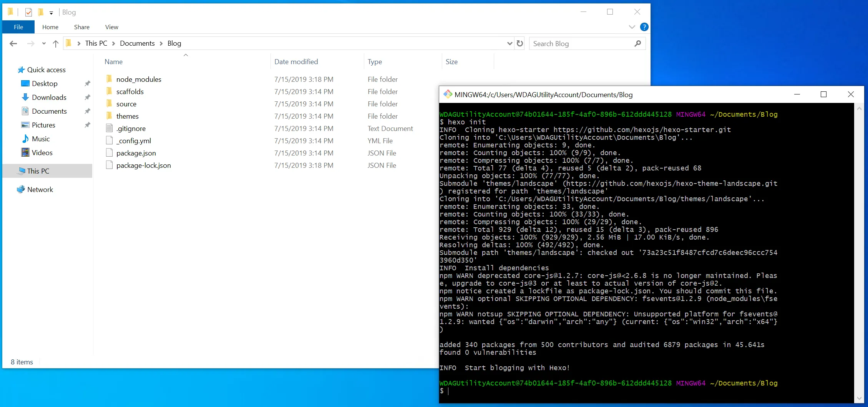Click the New Folder icon in title bar
Screen dimensions: 868x407
[41, 12]
